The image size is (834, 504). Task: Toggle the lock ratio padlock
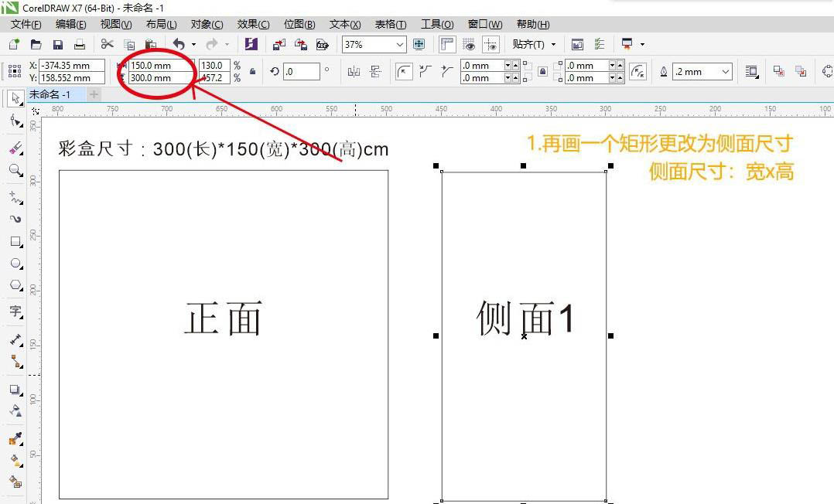(x=253, y=72)
